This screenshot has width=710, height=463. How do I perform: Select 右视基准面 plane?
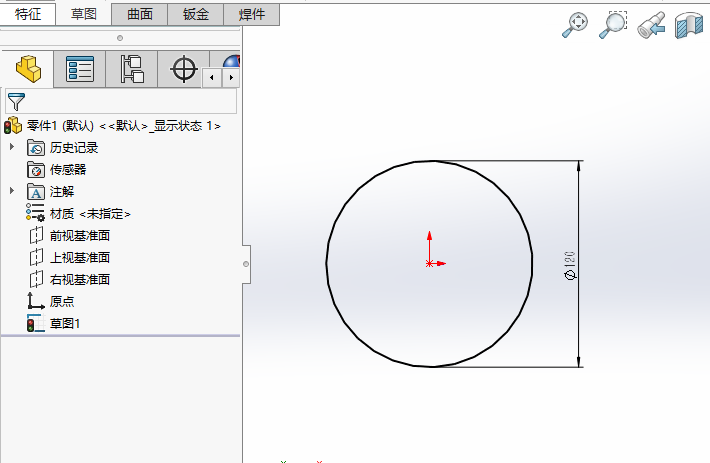[x=80, y=279]
